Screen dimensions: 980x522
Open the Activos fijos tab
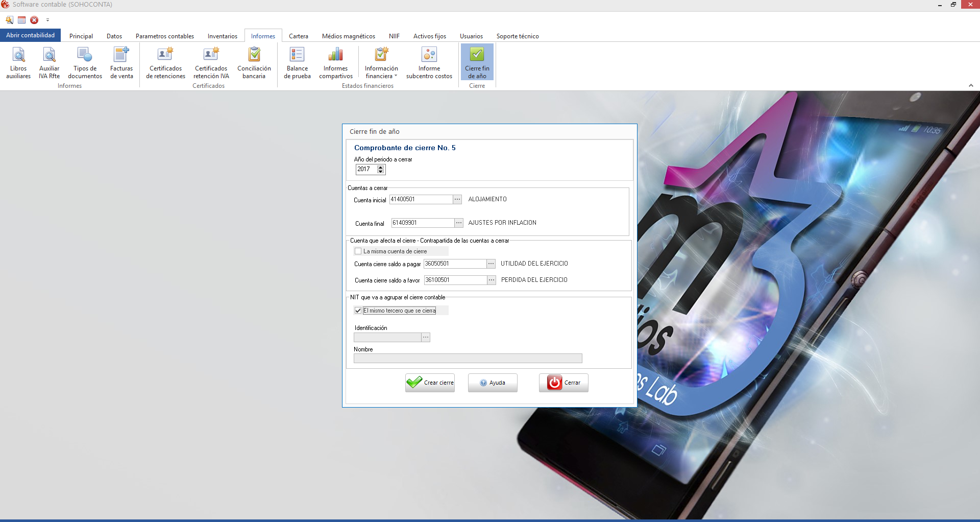click(x=429, y=36)
